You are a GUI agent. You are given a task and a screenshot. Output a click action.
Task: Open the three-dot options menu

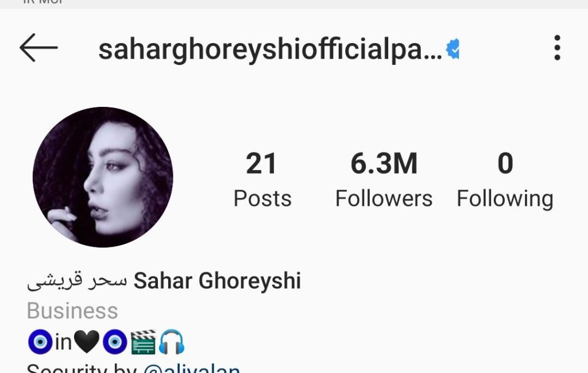tap(557, 48)
